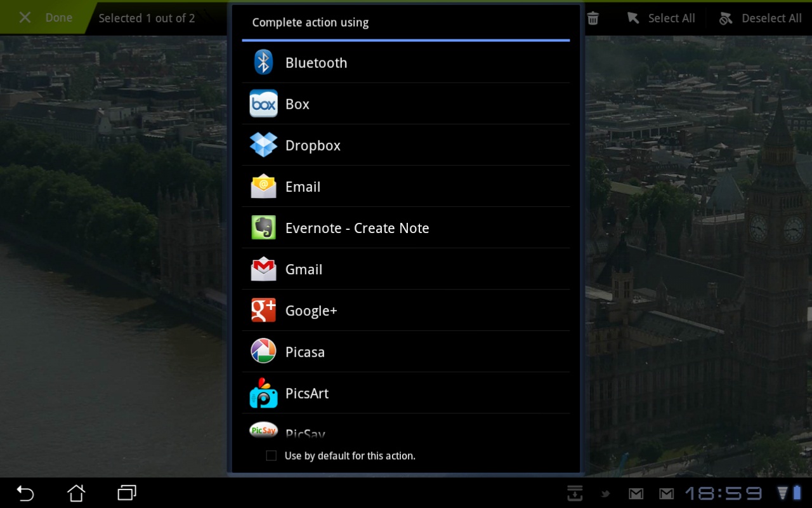Viewport: 812px width, 508px height.
Task: Click Select All in top bar
Action: (661, 18)
